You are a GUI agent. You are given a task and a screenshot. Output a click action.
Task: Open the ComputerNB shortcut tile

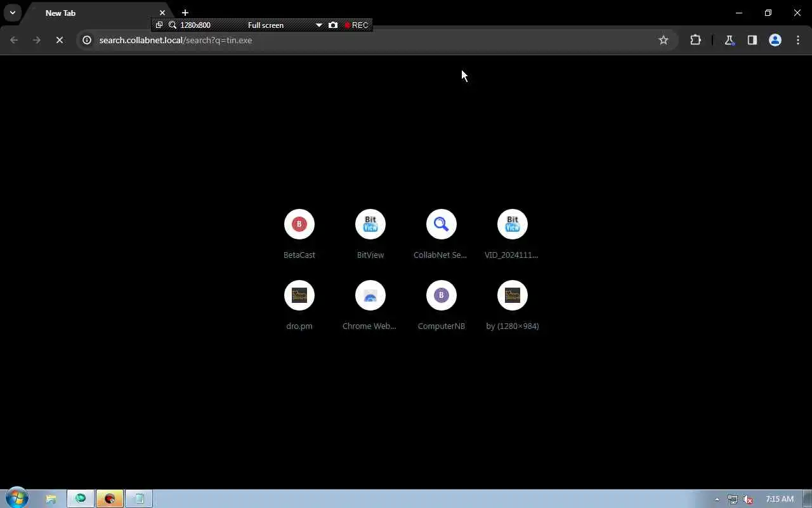[x=441, y=305]
